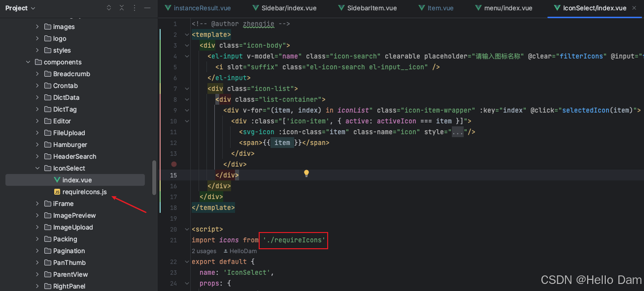
Task: Fold the script block at line 20
Action: point(187,229)
